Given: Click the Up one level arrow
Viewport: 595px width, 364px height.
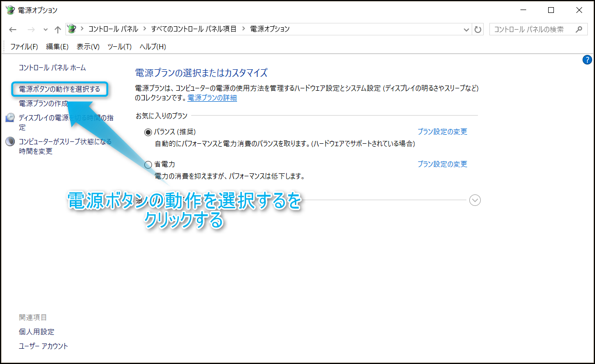Looking at the screenshot, I should [58, 29].
